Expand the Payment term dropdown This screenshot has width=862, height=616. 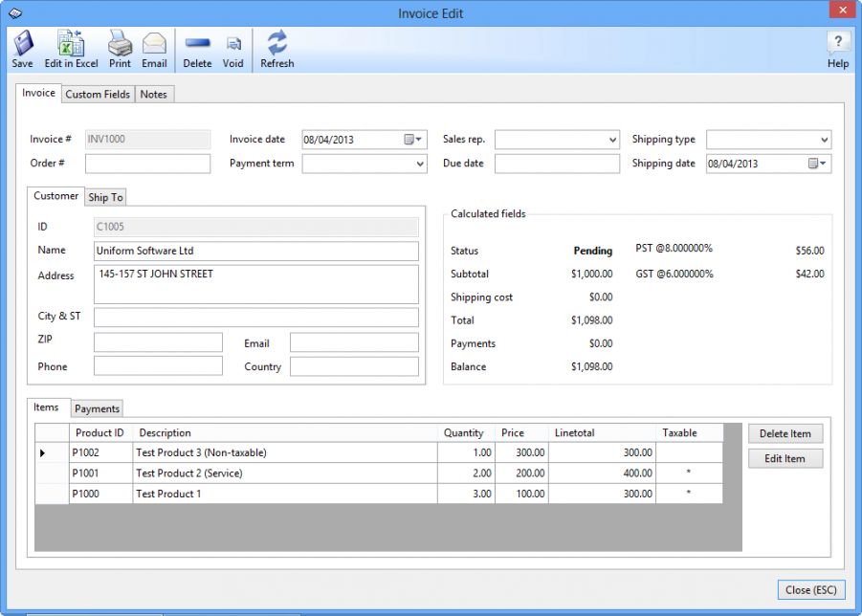420,165
